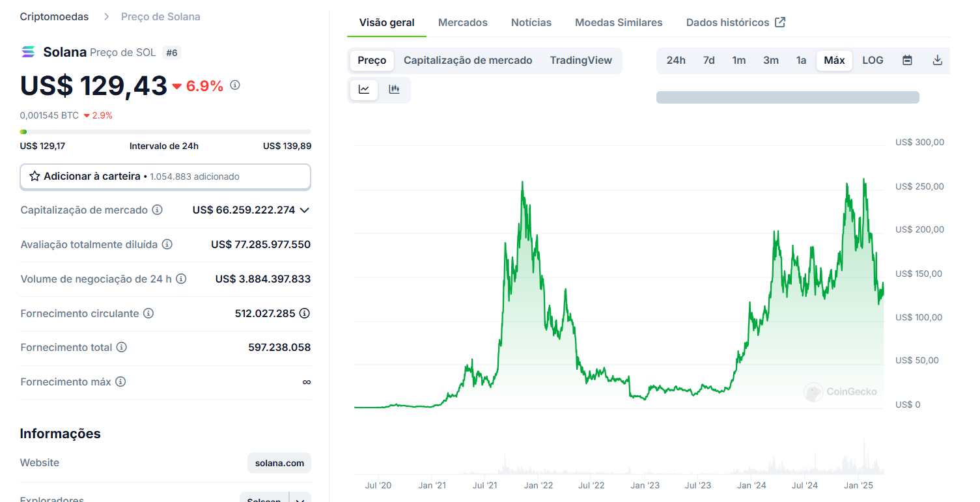This screenshot has height=502, width=980.
Task: Open Notícias tab
Action: (531, 23)
